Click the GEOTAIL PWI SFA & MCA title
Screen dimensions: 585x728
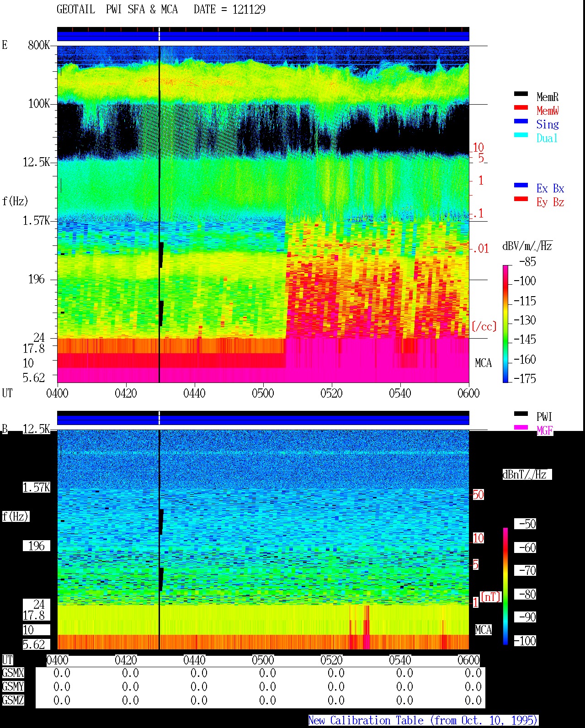117,10
